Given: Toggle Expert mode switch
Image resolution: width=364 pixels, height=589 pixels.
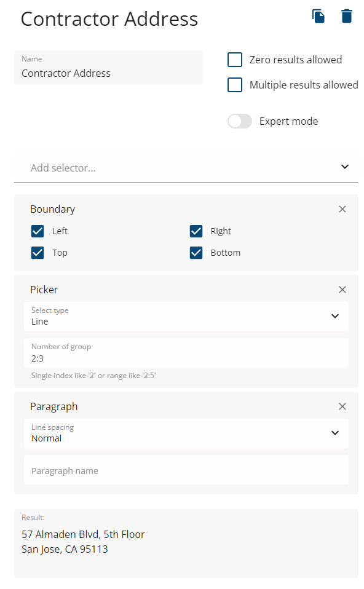Looking at the screenshot, I should (240, 121).
